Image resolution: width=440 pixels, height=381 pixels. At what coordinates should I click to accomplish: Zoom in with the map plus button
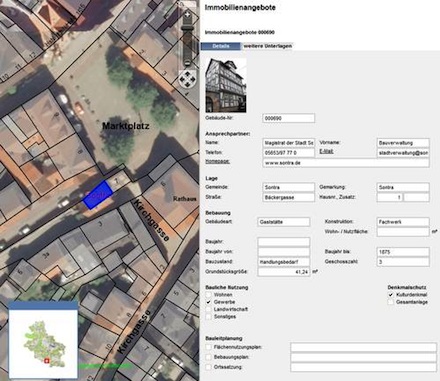[x=188, y=15]
